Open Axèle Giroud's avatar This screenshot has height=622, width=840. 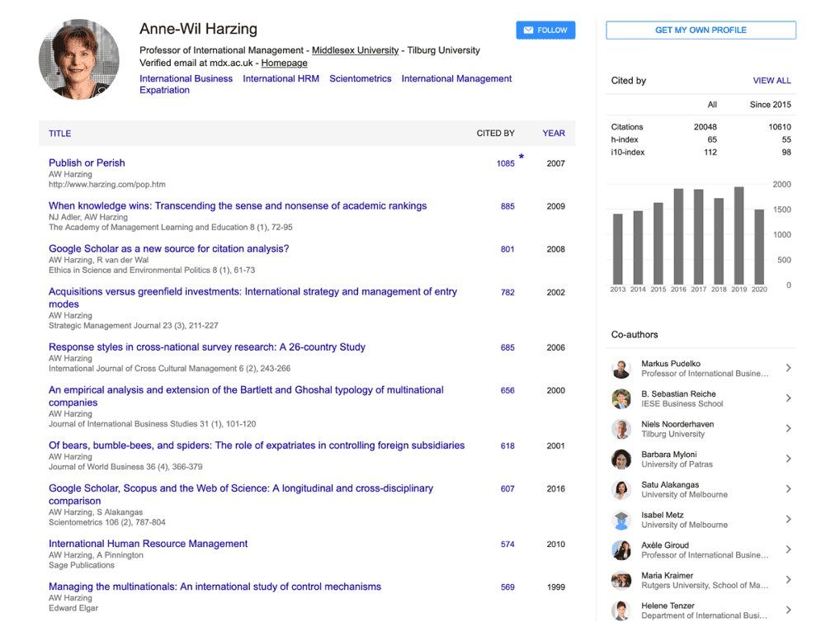[x=621, y=550]
